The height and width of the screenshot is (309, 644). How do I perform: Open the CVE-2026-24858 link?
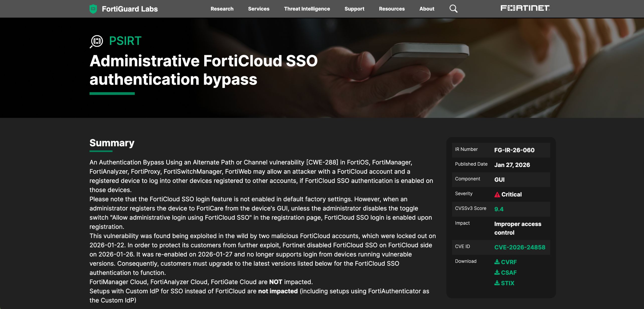520,247
